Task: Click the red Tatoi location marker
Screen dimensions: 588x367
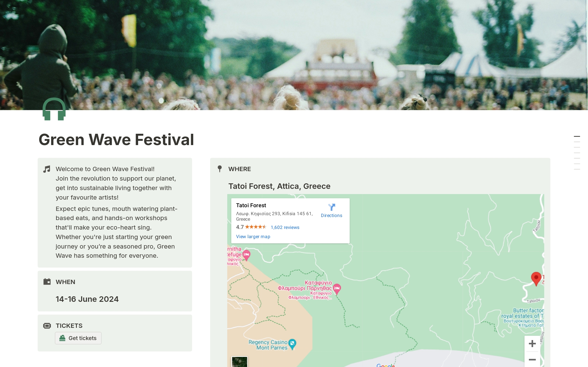Action: coord(536,278)
